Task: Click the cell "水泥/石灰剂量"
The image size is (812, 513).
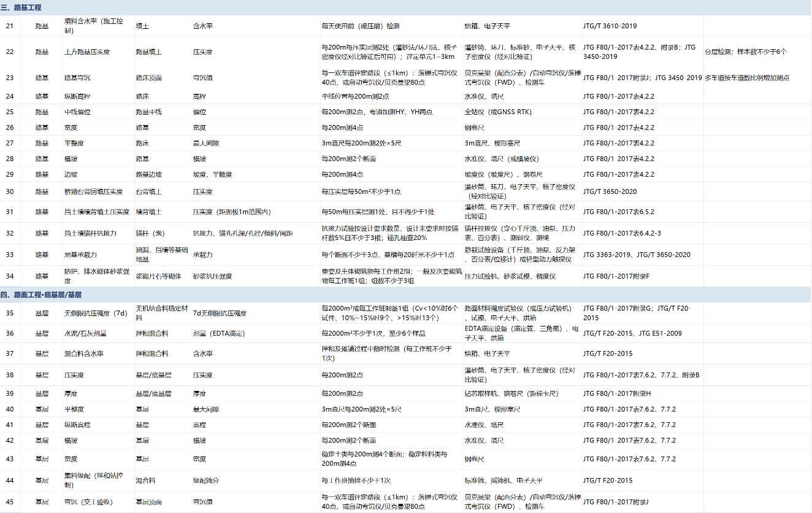Action: click(85, 334)
